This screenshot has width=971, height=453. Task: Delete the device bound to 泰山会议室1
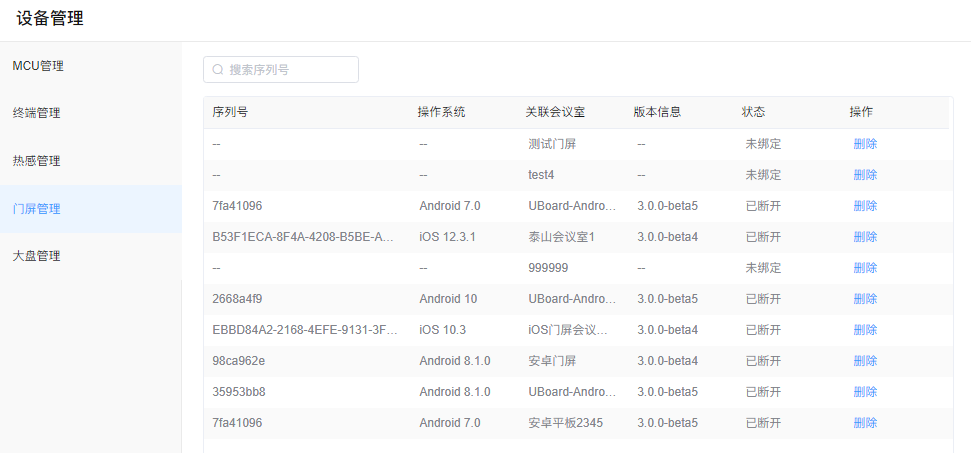[x=865, y=237]
